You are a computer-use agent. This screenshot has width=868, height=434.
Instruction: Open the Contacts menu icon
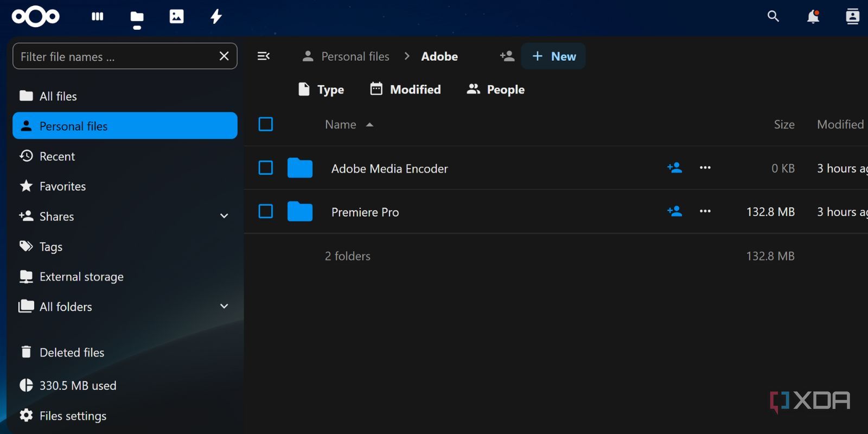tap(853, 17)
